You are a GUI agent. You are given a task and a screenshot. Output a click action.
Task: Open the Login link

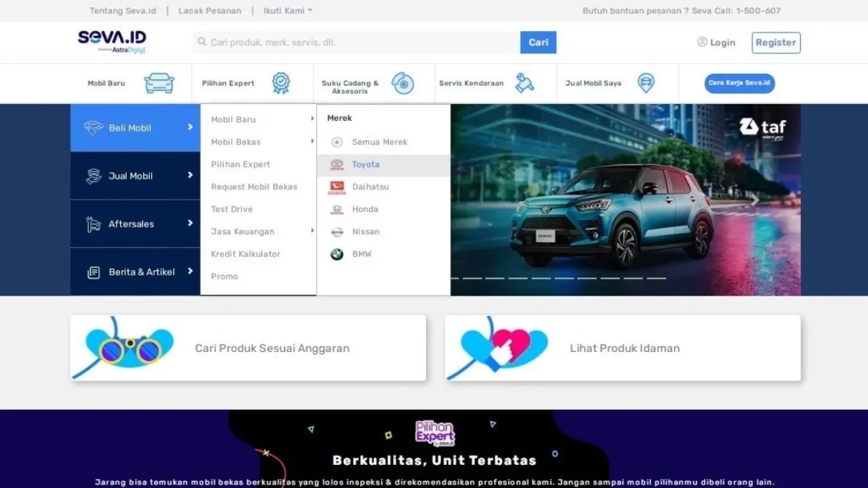tap(723, 43)
